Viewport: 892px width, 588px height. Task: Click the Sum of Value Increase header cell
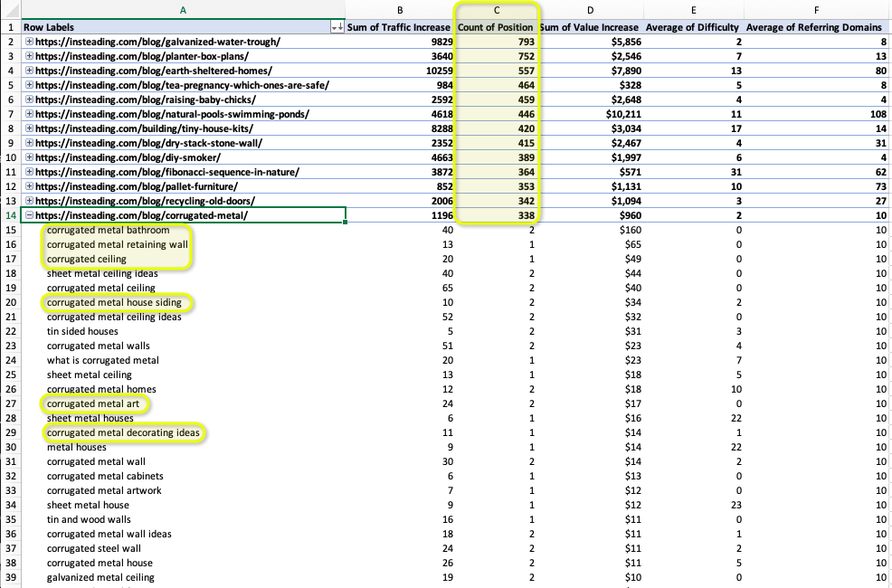click(x=591, y=27)
